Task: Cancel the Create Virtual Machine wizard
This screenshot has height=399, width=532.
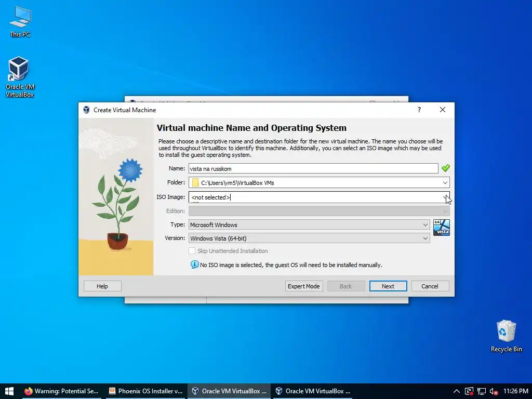Action: pos(430,286)
